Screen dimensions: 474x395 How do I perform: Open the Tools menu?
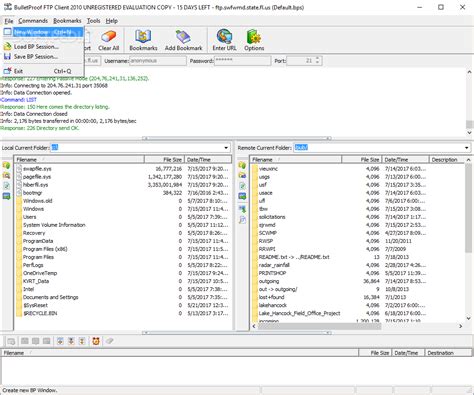tap(94, 21)
